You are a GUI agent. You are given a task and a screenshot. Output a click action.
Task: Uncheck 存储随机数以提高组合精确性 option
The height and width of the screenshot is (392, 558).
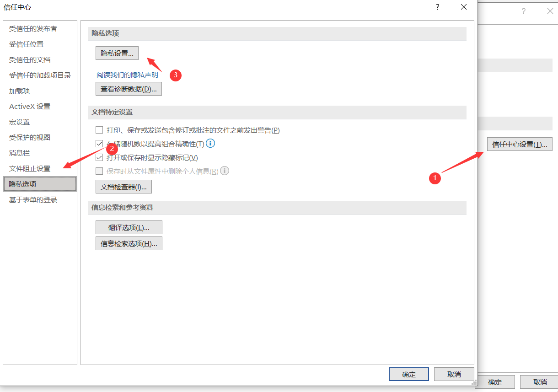99,144
